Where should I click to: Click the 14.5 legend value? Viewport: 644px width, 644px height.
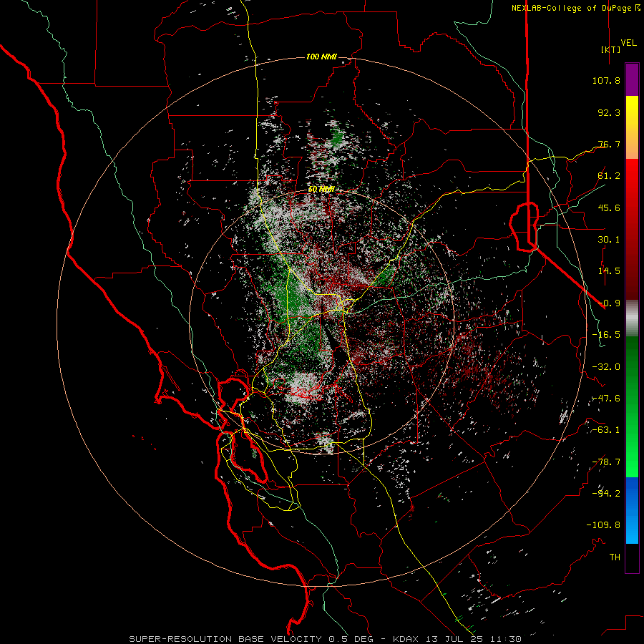coord(609,271)
